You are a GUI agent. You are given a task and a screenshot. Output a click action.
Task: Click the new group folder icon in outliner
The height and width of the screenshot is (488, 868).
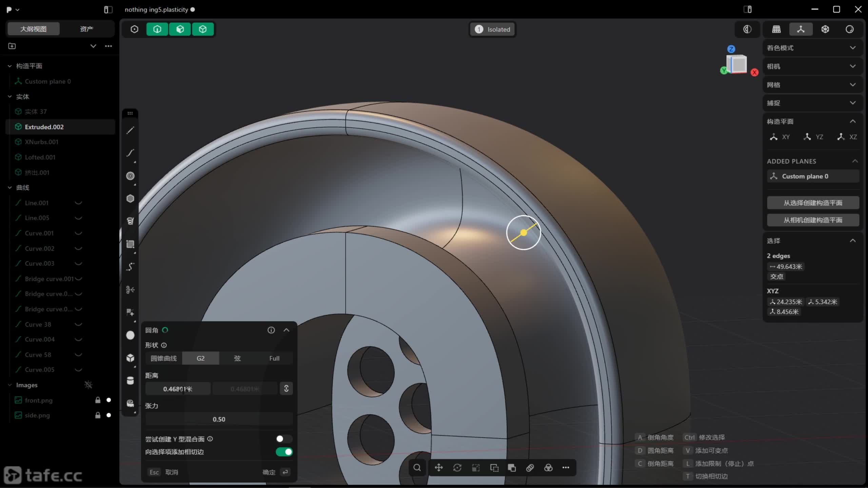pyautogui.click(x=12, y=46)
